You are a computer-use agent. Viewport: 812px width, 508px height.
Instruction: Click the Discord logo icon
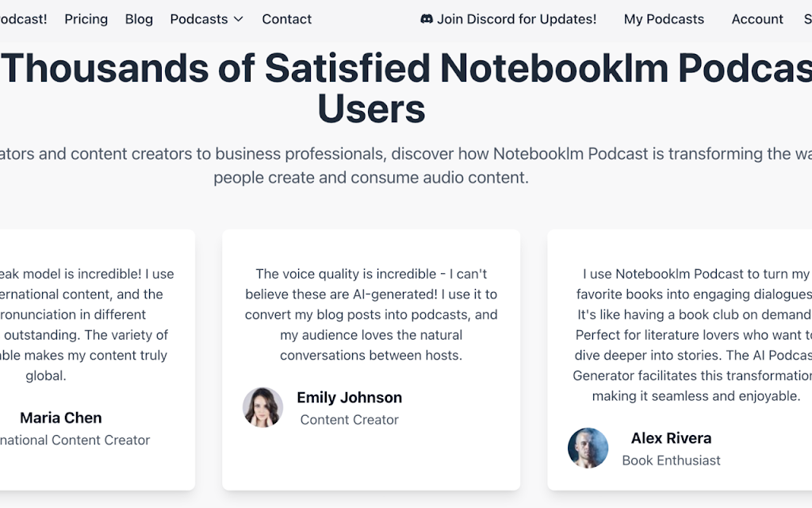426,19
